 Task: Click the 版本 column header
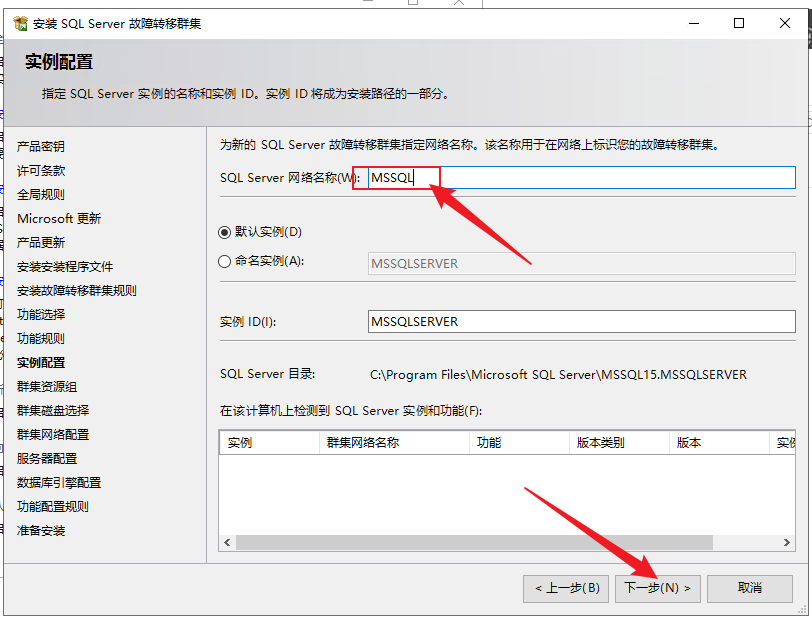(719, 443)
